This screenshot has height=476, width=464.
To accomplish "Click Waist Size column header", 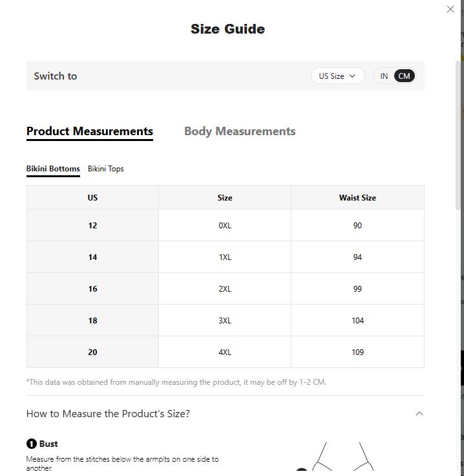I will pos(357,198).
